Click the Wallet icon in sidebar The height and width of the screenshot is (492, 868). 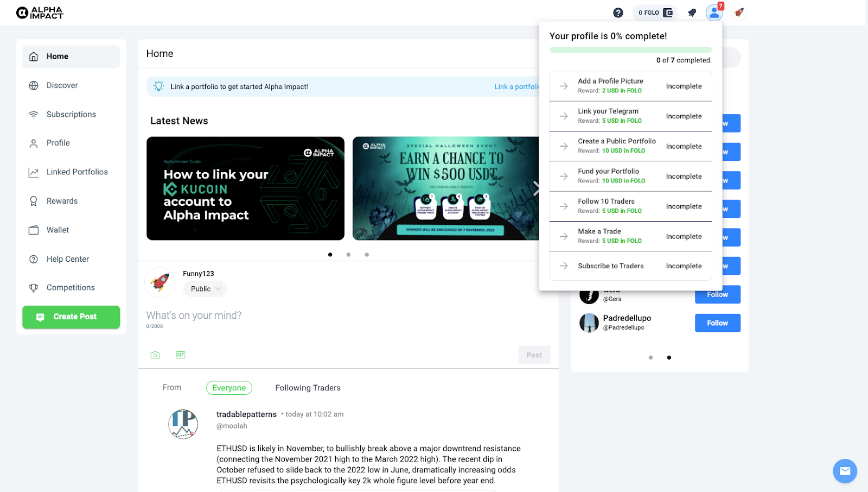coord(34,230)
